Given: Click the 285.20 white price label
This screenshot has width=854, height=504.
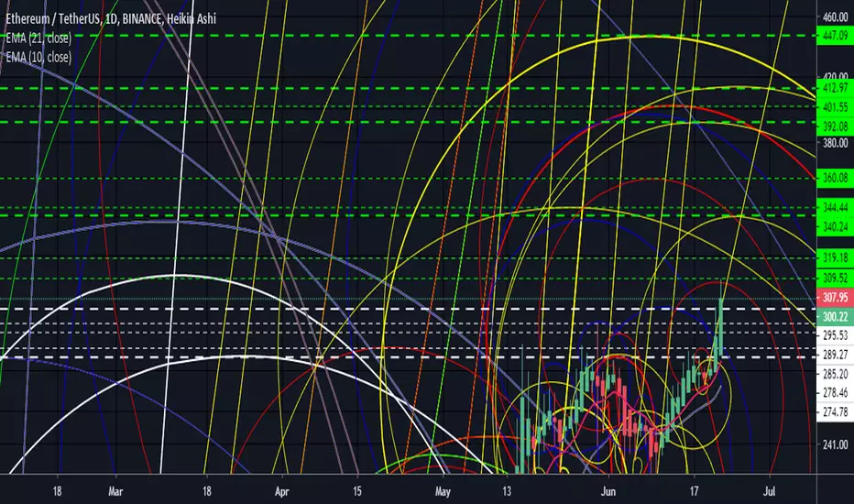Looking at the screenshot, I should (836, 374).
